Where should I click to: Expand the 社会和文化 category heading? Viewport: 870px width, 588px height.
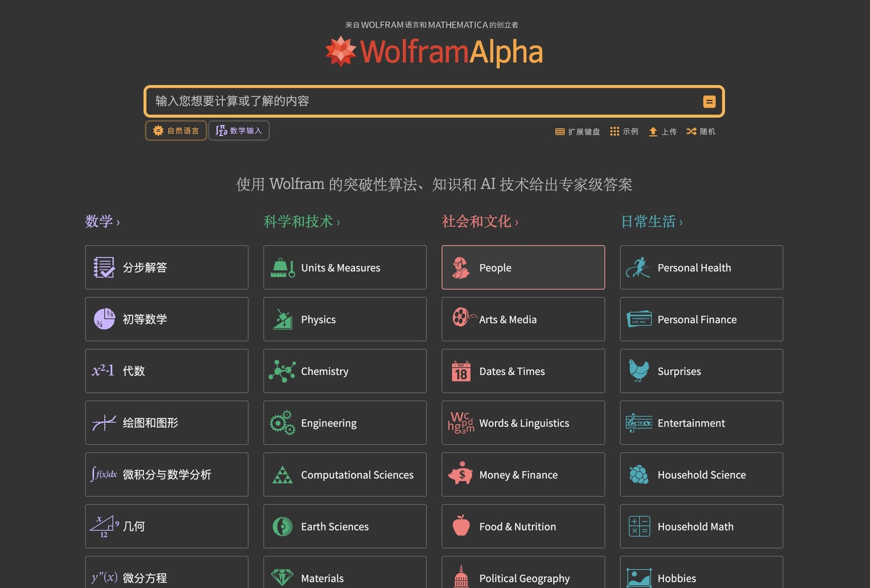480,221
